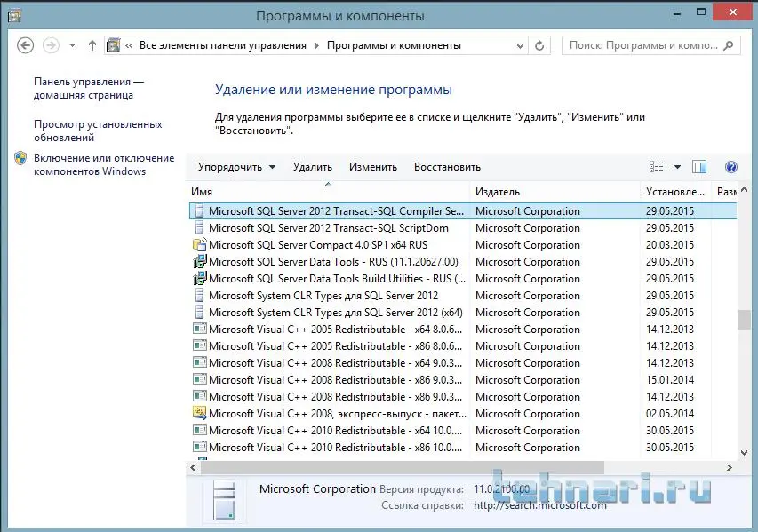Viewport: 758px width, 532px height.
Task: Click the Изменить button
Action: (x=372, y=167)
